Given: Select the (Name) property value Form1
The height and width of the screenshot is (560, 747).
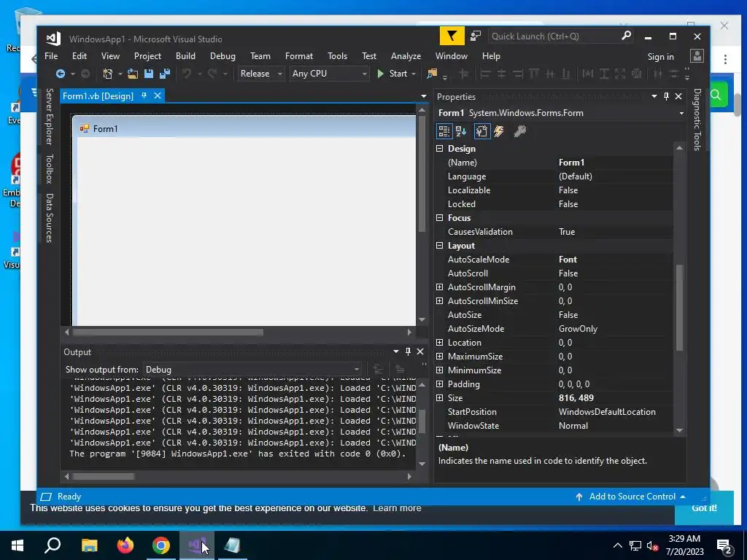Looking at the screenshot, I should (572, 163).
